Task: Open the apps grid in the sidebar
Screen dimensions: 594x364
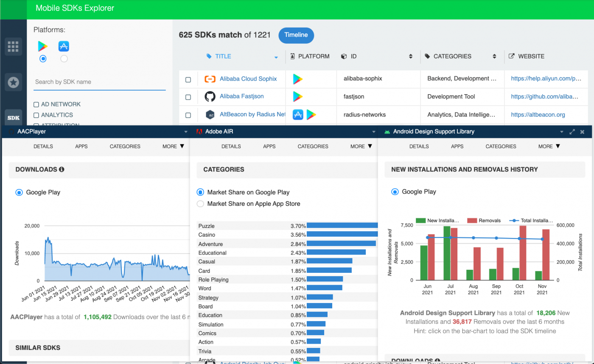Action: [x=13, y=47]
